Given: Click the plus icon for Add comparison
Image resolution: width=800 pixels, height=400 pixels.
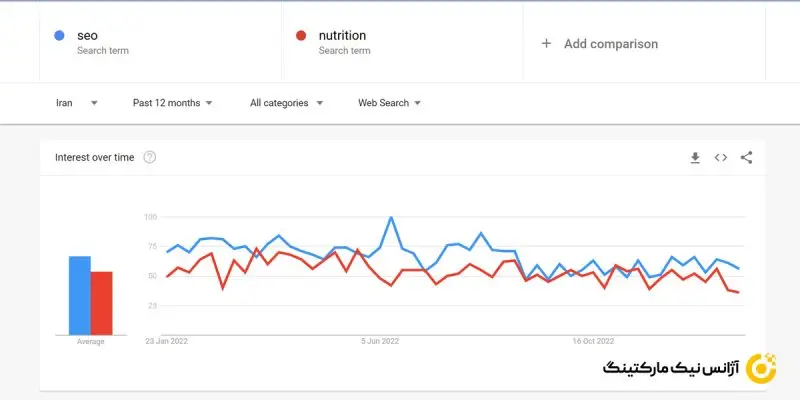Looking at the screenshot, I should pos(546,44).
